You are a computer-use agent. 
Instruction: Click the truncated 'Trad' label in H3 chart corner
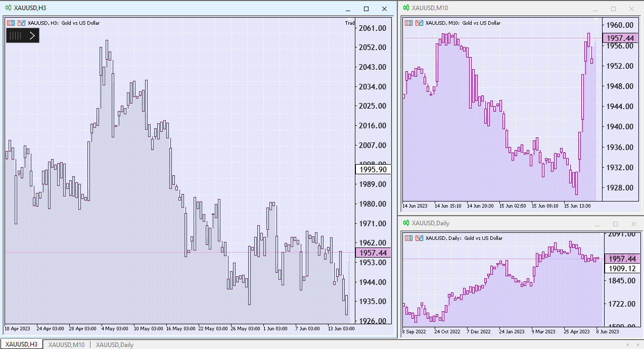pos(350,23)
